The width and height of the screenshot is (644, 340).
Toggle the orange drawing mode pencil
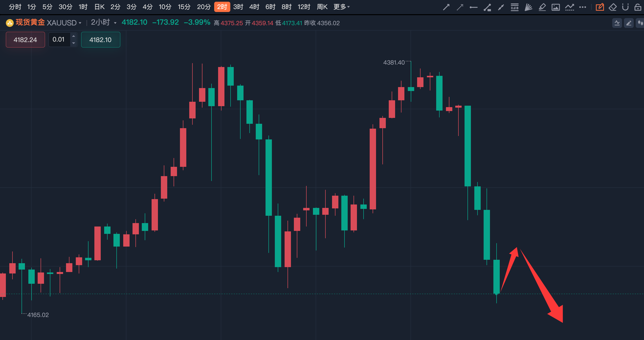tap(600, 7)
